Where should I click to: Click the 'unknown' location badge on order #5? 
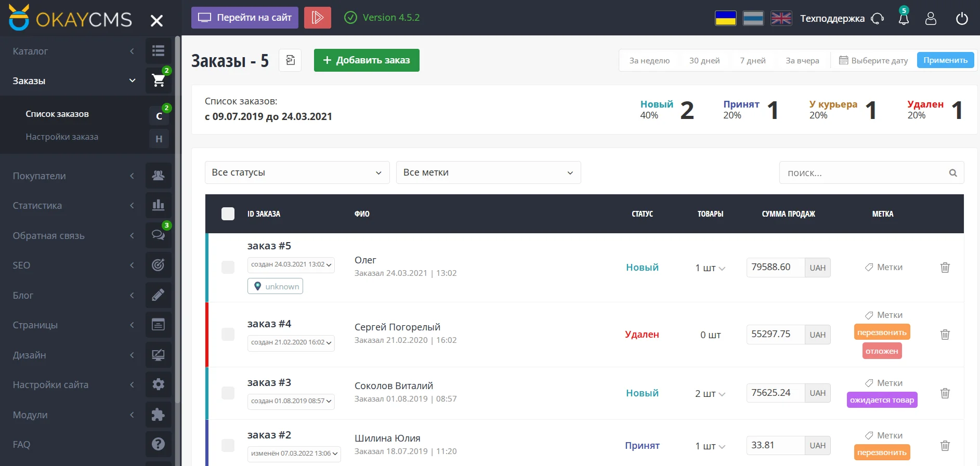276,286
